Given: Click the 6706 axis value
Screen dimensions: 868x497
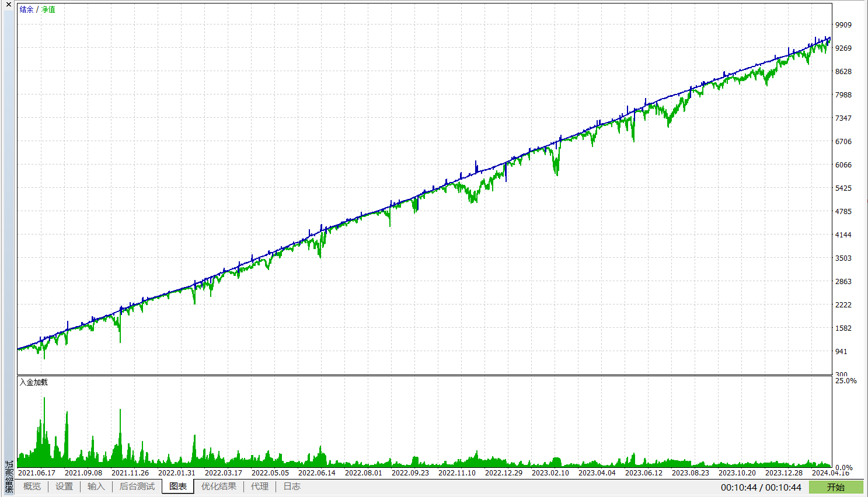Looking at the screenshot, I should click(x=843, y=142).
